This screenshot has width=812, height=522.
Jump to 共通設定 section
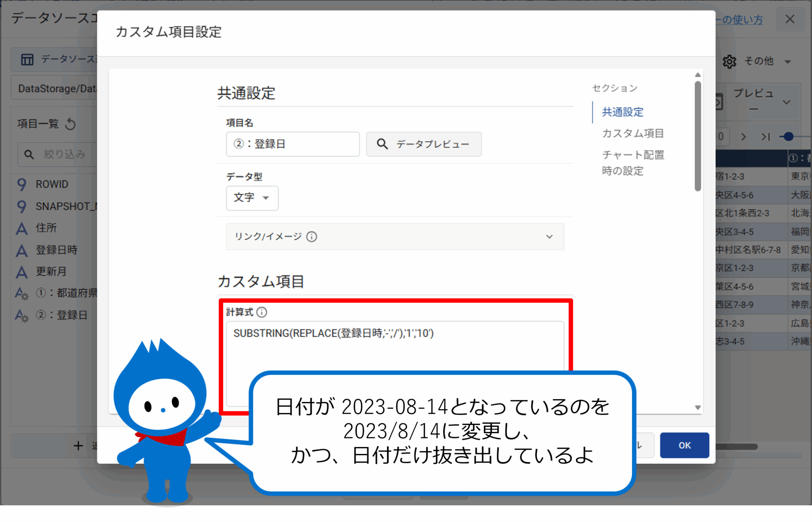coord(622,112)
